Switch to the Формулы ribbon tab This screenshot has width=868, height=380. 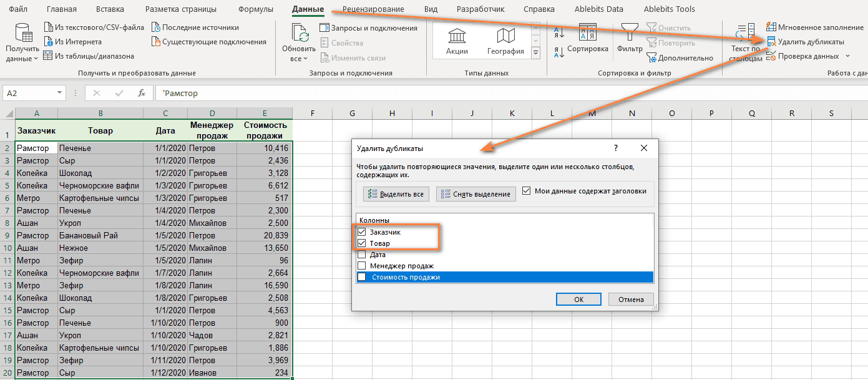256,9
